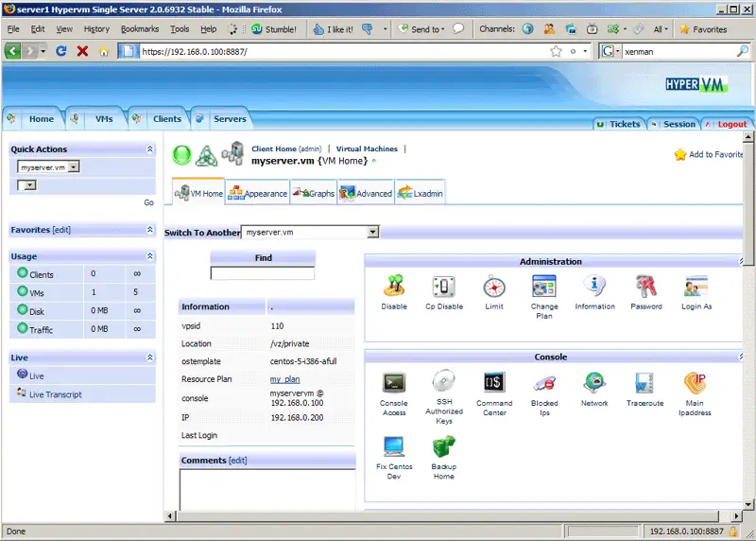Open the Live Transcript link
The height and width of the screenshot is (541, 756).
click(56, 394)
